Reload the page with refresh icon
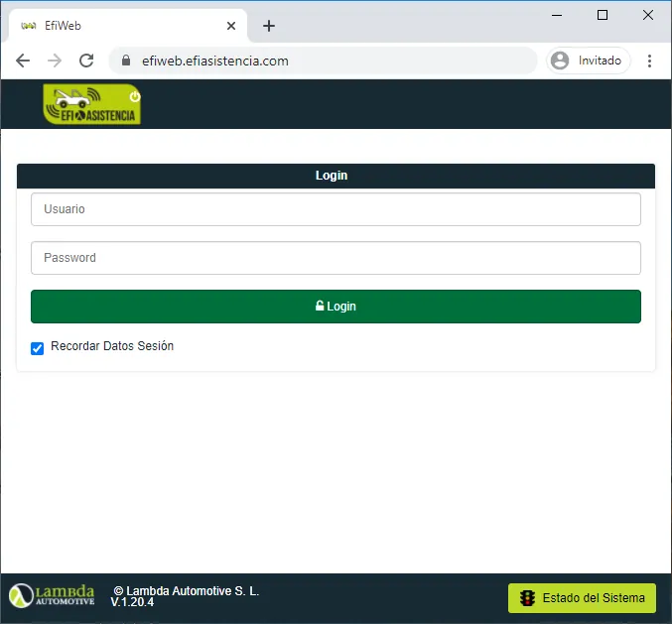The height and width of the screenshot is (624, 672). 86,61
